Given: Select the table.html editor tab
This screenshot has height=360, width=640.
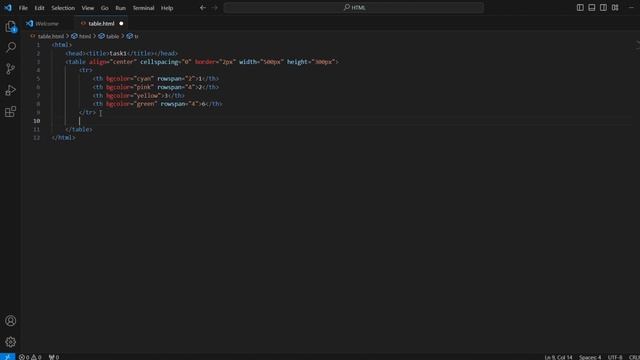Looking at the screenshot, I should [101, 24].
